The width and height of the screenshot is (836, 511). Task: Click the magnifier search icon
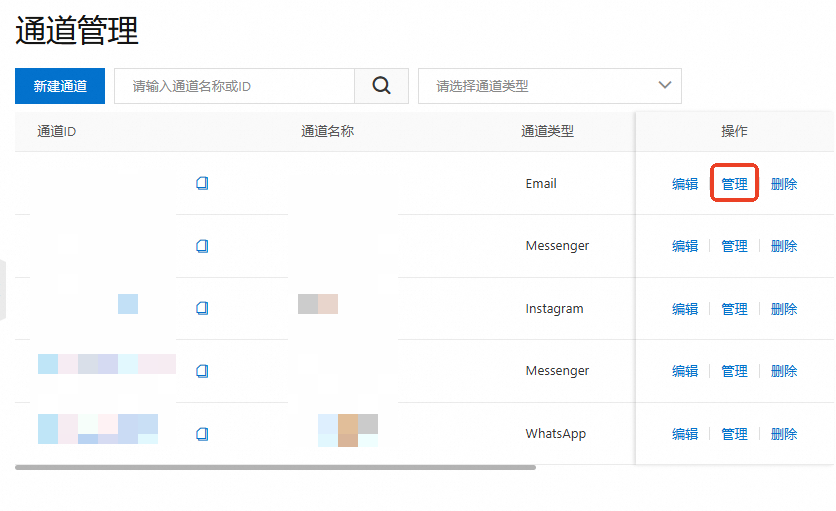click(381, 86)
